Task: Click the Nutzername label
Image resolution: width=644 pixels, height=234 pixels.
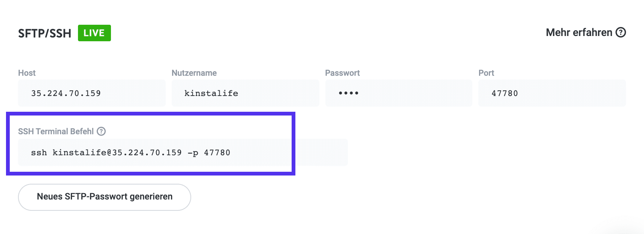Action: 194,73
